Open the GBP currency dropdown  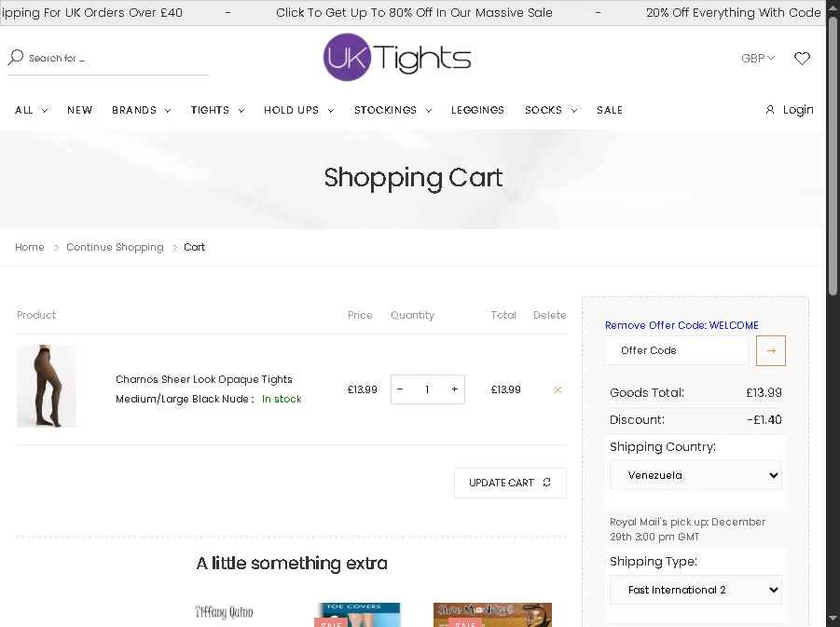click(758, 58)
